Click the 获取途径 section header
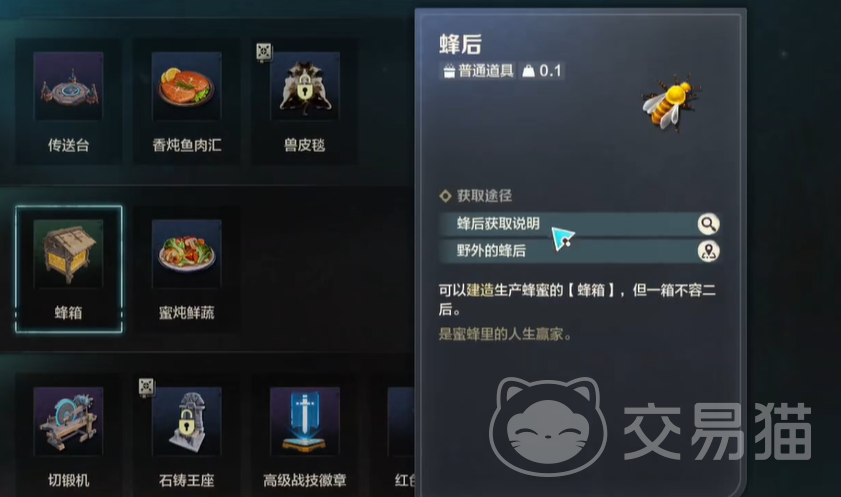The width and height of the screenshot is (841, 497). point(476,196)
